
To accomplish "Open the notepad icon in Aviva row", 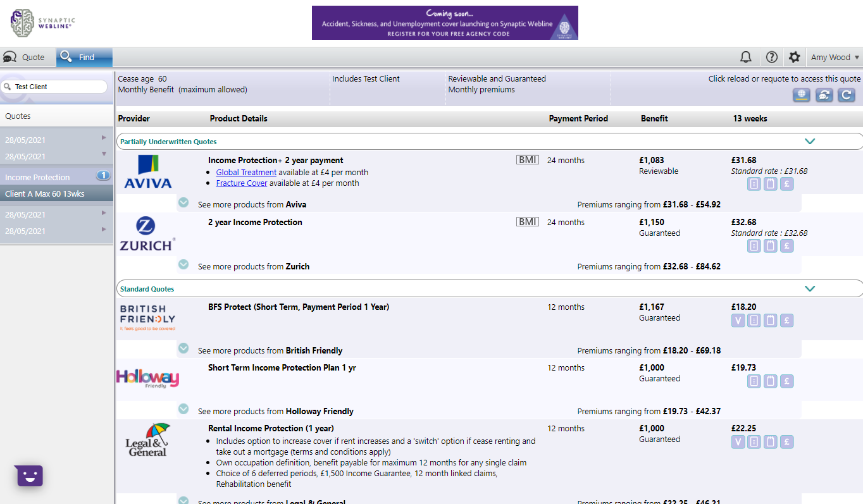I will click(771, 184).
